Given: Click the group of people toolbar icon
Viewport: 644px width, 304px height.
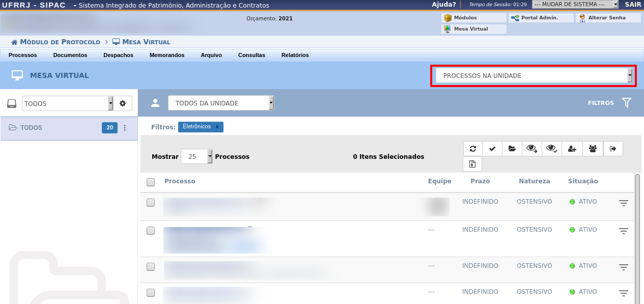Looking at the screenshot, I should click(593, 149).
